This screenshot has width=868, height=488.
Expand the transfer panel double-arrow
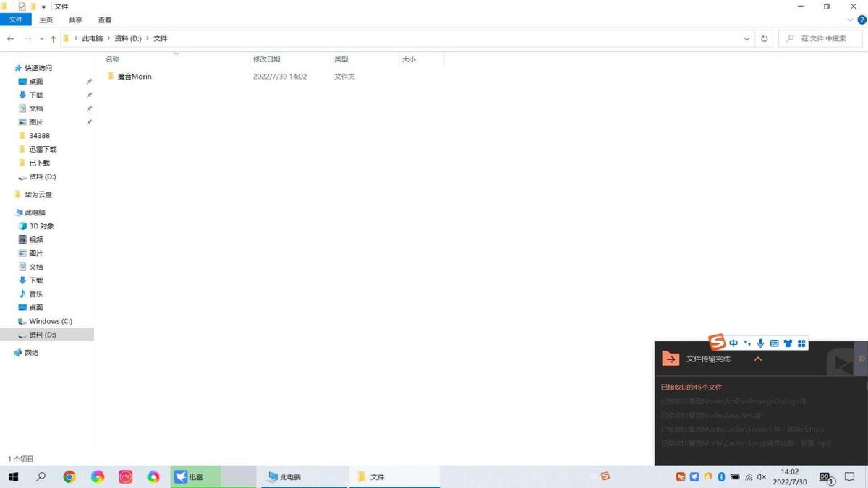pos(861,359)
